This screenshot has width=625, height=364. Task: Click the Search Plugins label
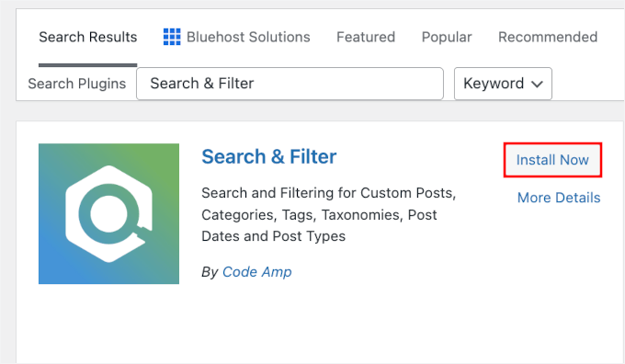coord(77,84)
